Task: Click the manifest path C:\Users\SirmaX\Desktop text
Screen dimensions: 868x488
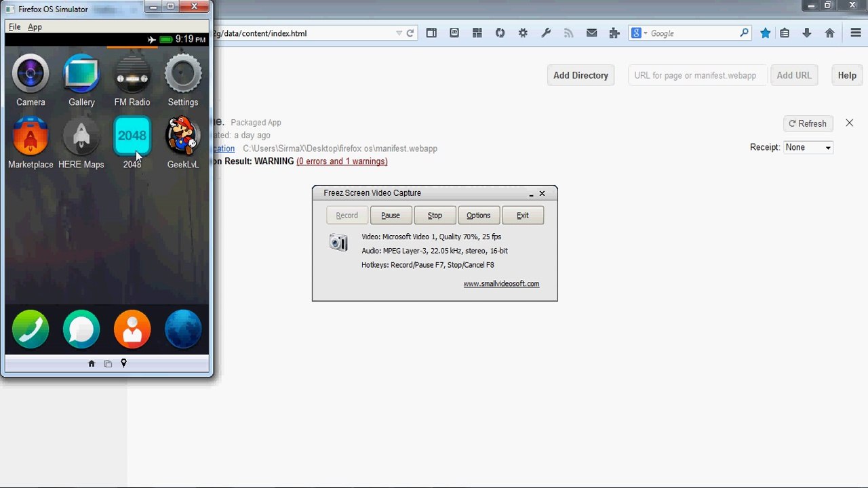Action: 340,148
